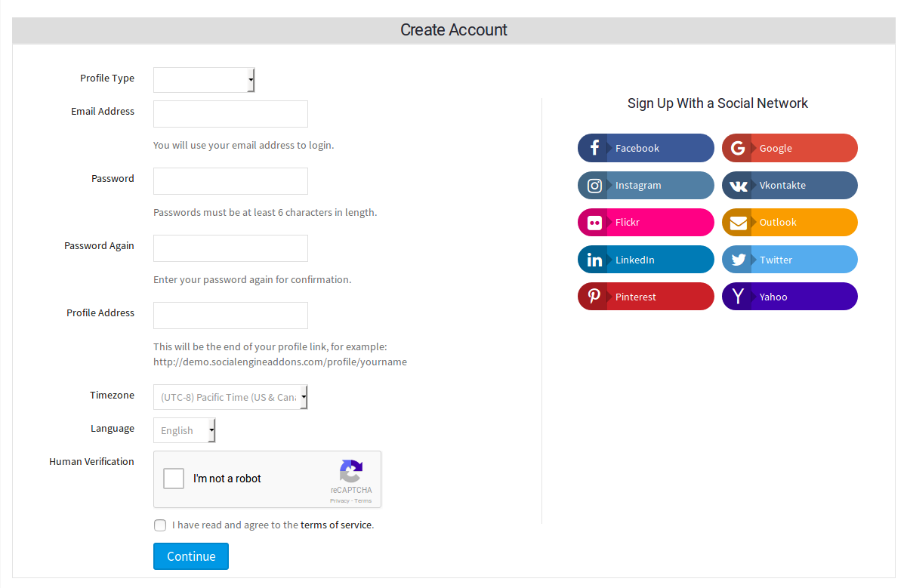This screenshot has width=907, height=588.
Task: Click the Google 'G' logo icon
Action: click(x=738, y=148)
